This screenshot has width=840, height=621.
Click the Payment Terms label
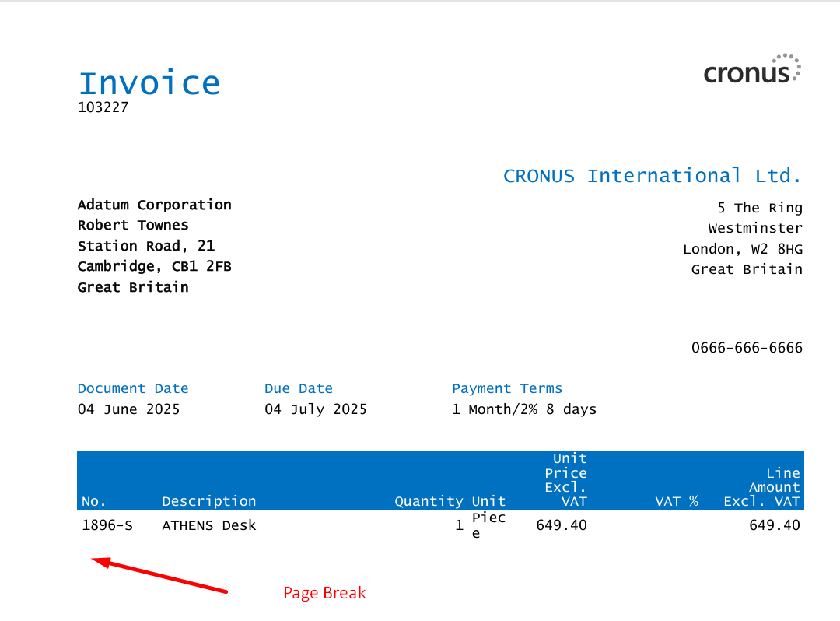507,388
